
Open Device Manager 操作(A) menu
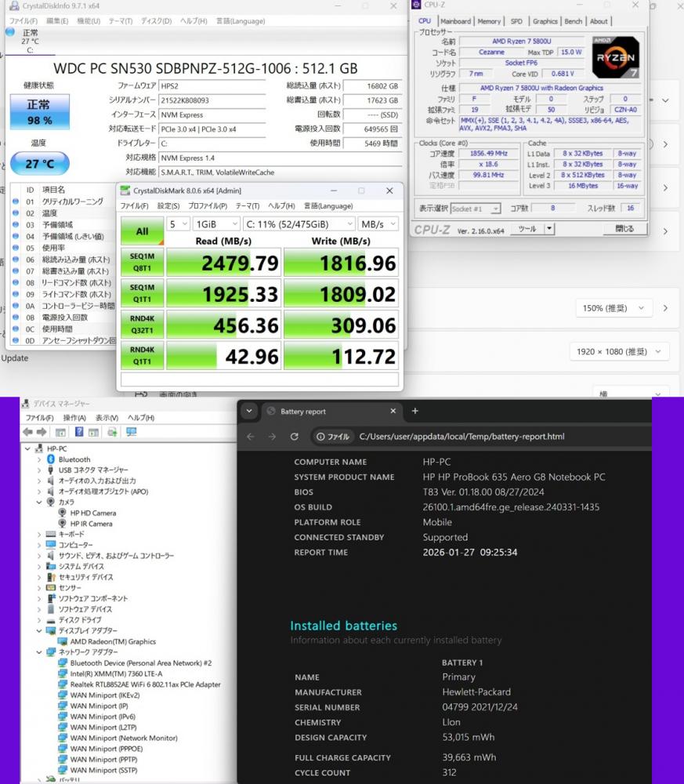(x=74, y=418)
